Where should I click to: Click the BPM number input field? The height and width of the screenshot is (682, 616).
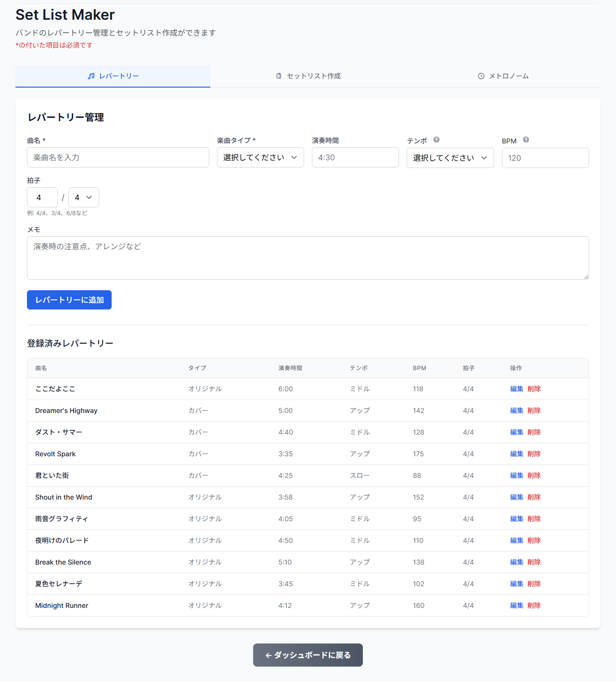pos(545,158)
